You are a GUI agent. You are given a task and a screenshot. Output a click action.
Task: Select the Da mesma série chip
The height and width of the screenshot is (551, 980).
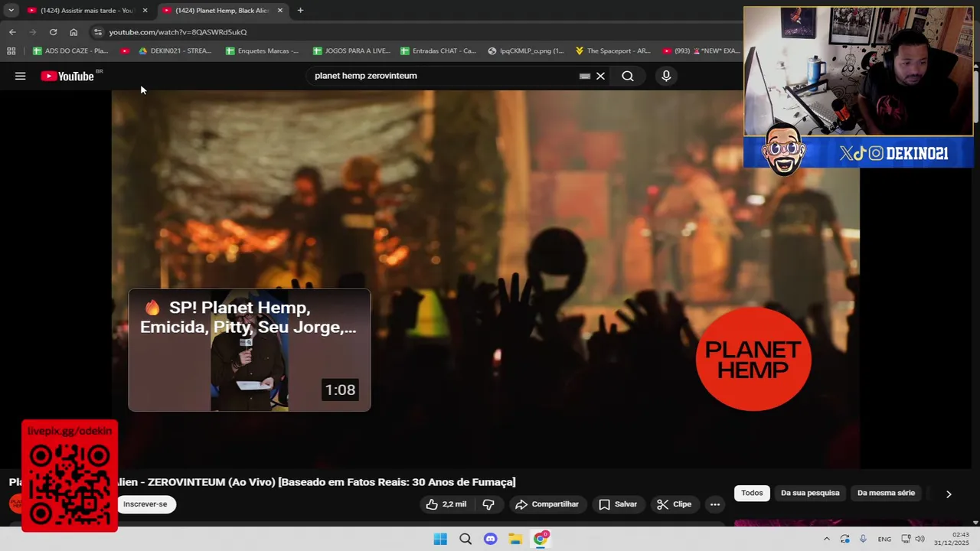coord(886,493)
